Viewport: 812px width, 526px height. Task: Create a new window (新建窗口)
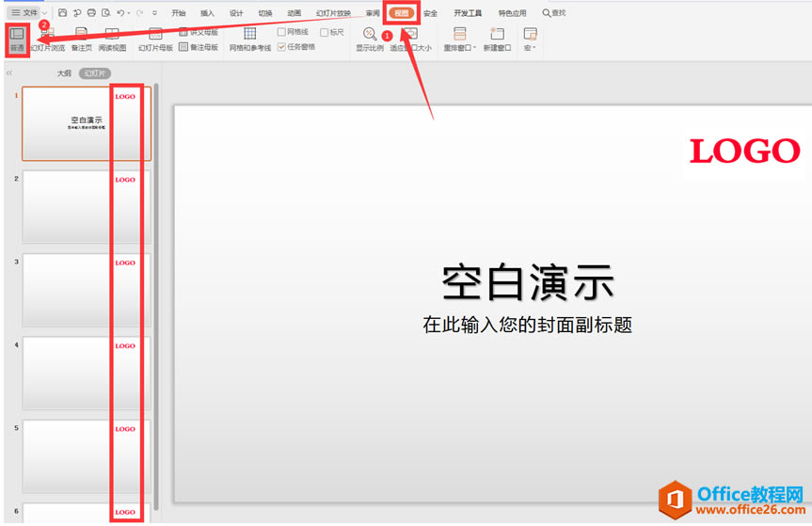pyautogui.click(x=497, y=40)
